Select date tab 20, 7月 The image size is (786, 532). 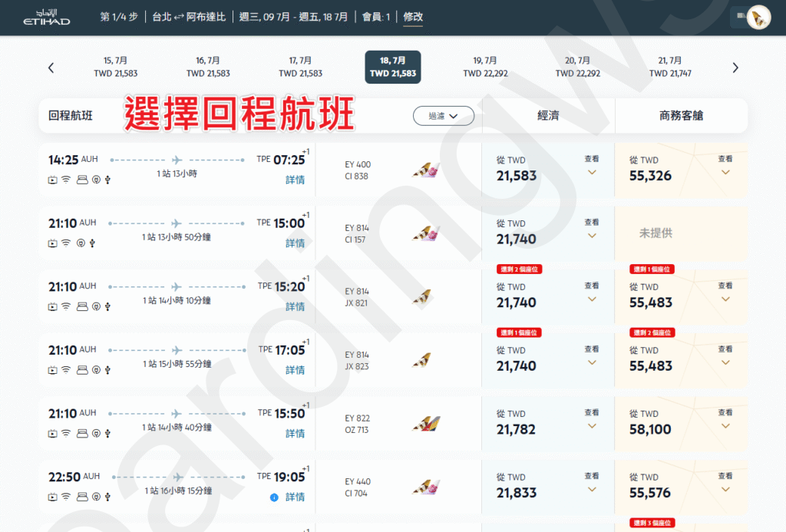pyautogui.click(x=577, y=67)
